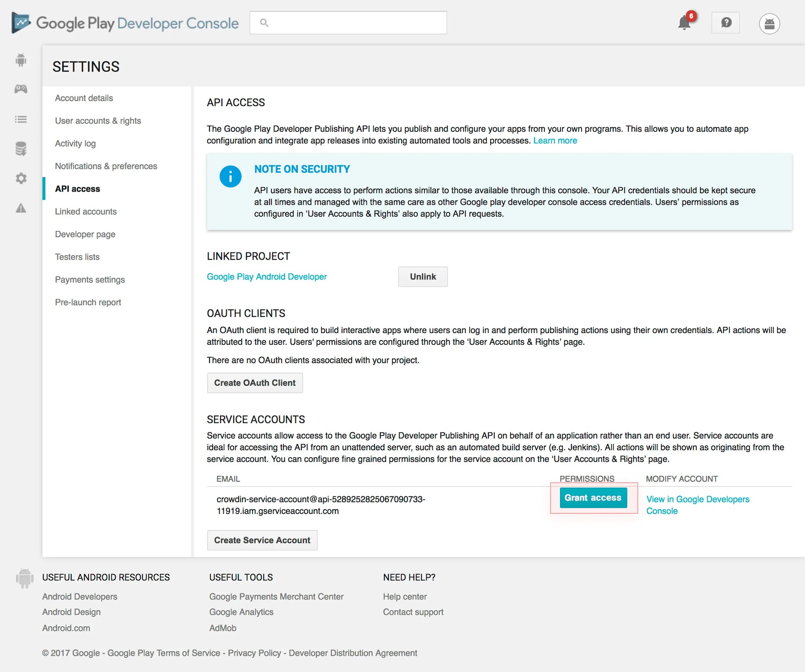The width and height of the screenshot is (805, 672).
Task: Open the list icon in sidebar
Action: click(21, 119)
